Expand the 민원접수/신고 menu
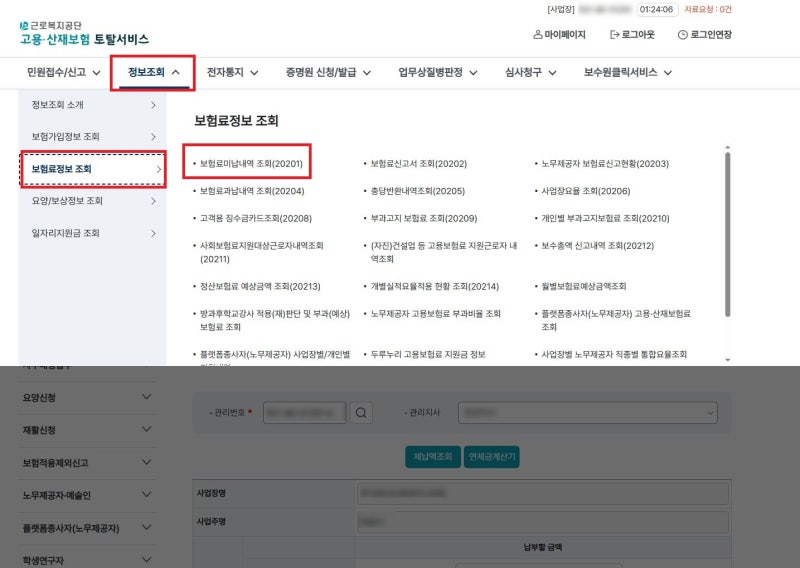The height and width of the screenshot is (568, 800). coord(63,72)
